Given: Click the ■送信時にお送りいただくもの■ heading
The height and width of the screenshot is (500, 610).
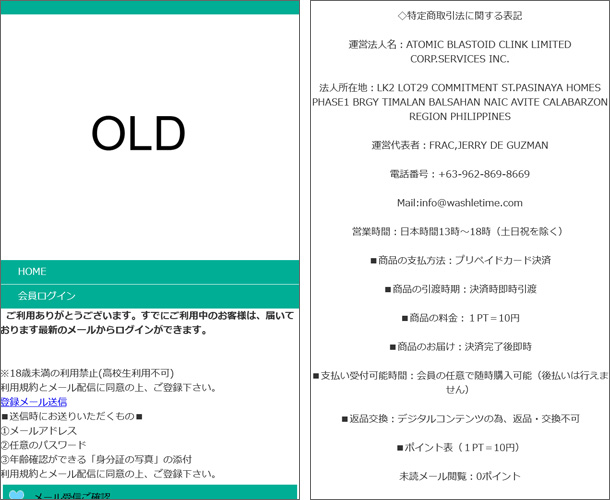Looking at the screenshot, I should tap(72, 416).
